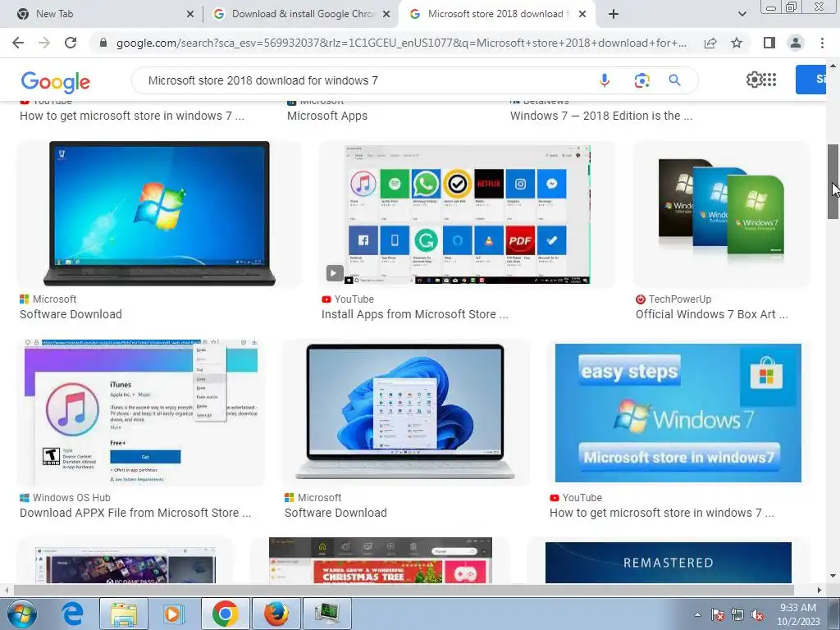Open TechPowerUp source label
840x630 pixels.
[x=680, y=299]
